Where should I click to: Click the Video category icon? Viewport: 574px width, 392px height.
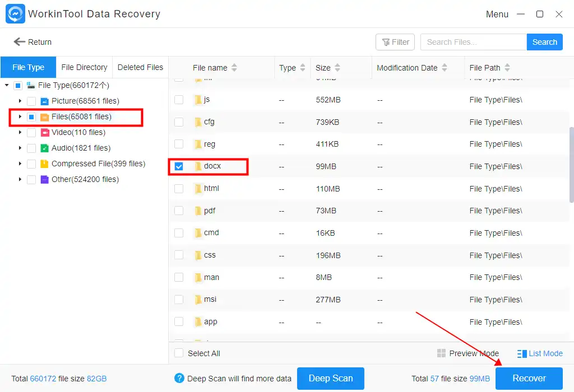coord(45,132)
